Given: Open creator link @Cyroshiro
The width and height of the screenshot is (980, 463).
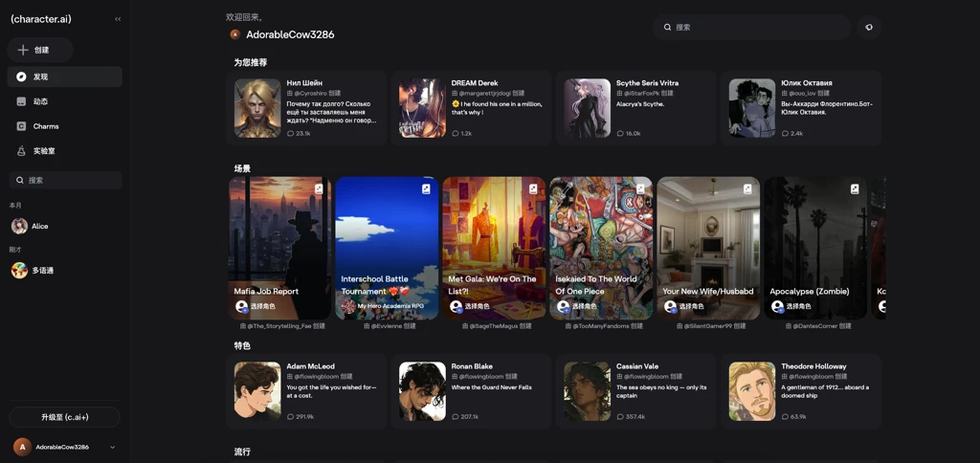Looking at the screenshot, I should click(311, 93).
